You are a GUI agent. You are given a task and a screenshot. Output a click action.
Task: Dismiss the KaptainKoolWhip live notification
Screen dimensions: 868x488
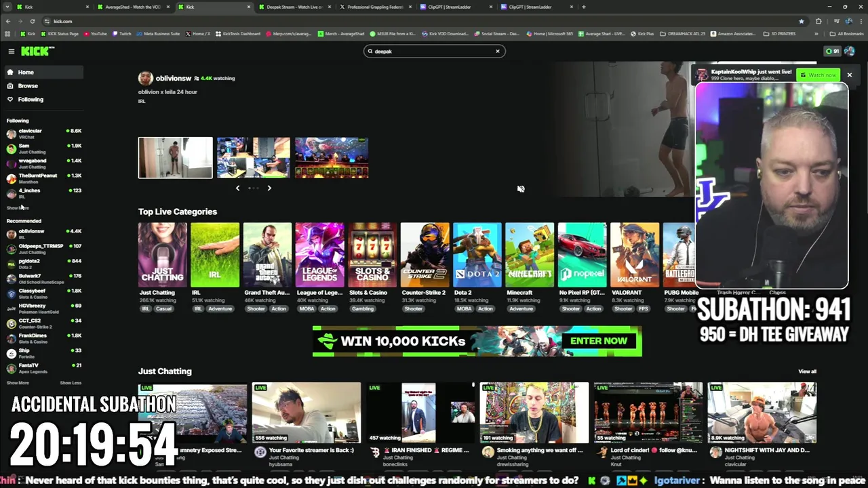(849, 75)
